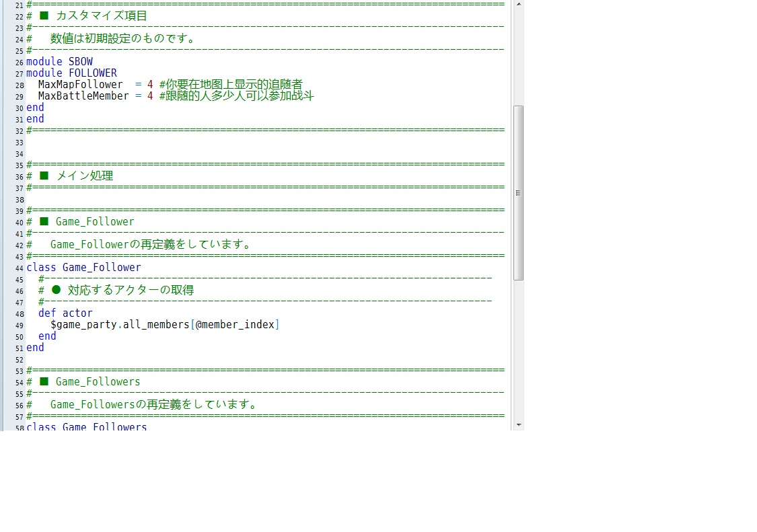The image size is (757, 532).
Task: Click the comment '#你要在地图上显示的追随者'
Action: 231,85
